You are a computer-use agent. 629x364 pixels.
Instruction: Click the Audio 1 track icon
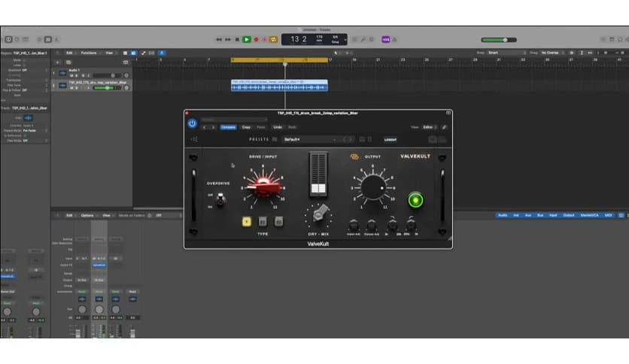click(x=63, y=73)
